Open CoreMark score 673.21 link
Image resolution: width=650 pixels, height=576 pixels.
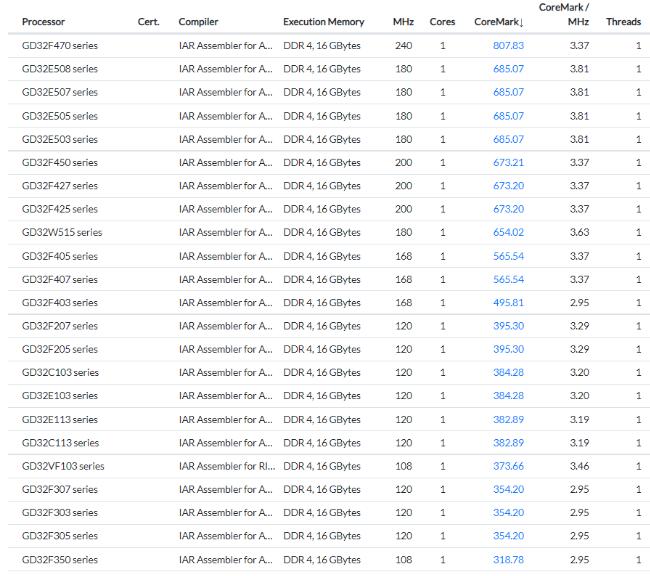coord(508,163)
